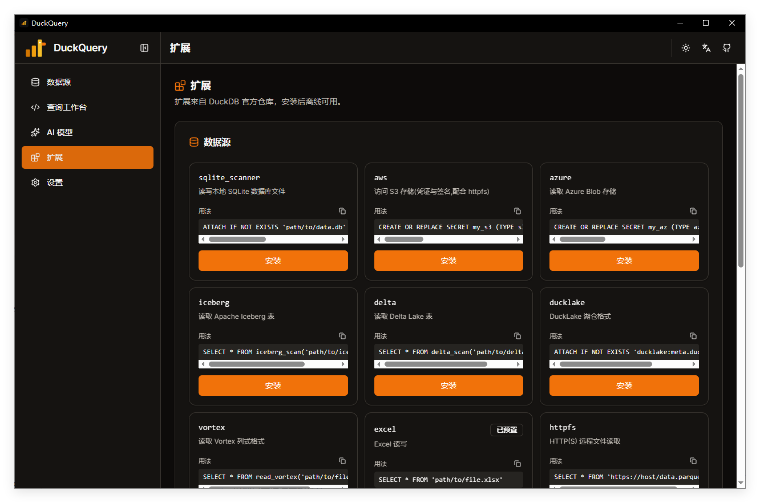Click the iceberg_scan SELECT snippet
The image size is (760, 503).
[273, 352]
